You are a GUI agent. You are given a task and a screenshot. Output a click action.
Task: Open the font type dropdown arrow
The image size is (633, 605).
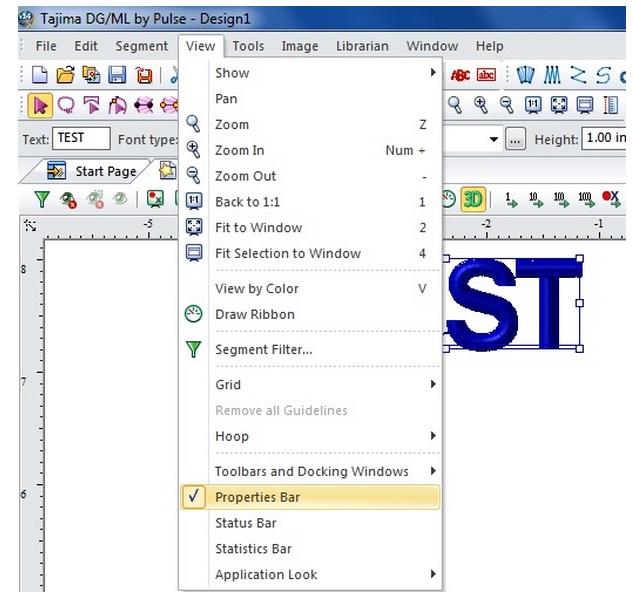coord(493,139)
